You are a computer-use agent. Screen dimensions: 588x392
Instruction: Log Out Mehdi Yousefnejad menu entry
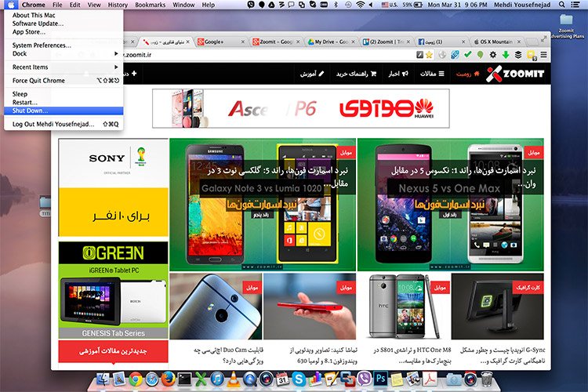[x=64, y=124]
